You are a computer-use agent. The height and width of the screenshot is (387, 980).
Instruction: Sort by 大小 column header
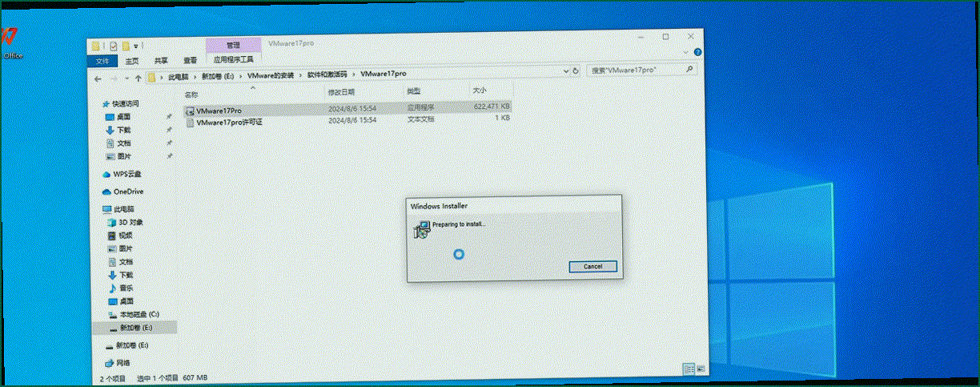(x=480, y=91)
